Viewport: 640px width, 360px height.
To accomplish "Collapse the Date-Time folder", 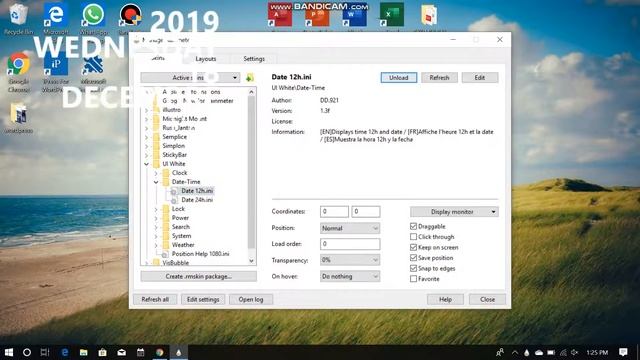I will click(156, 182).
